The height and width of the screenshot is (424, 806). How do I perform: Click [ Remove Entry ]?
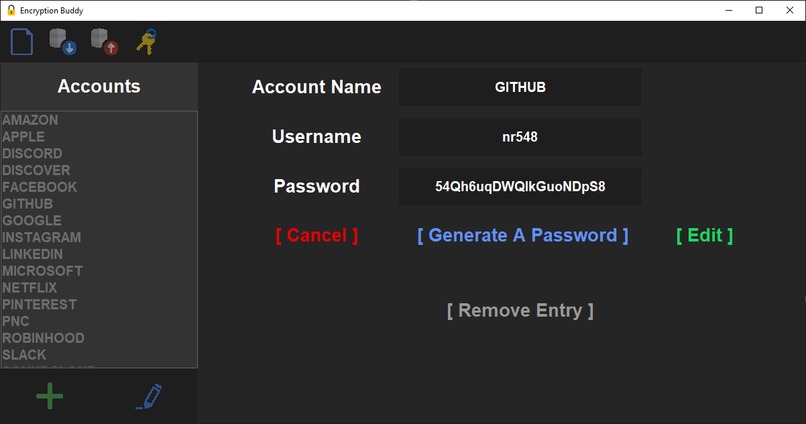tap(520, 310)
